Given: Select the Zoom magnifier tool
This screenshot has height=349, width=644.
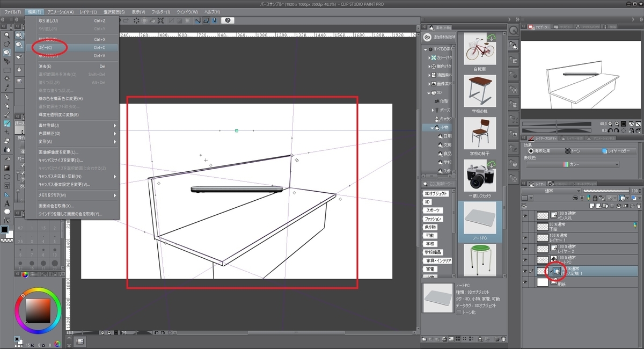Looking at the screenshot, I should click(7, 35).
